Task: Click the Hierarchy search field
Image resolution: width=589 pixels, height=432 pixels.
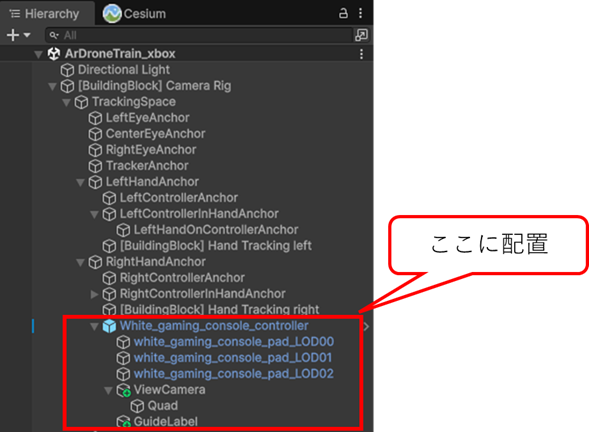Action: 199,35
